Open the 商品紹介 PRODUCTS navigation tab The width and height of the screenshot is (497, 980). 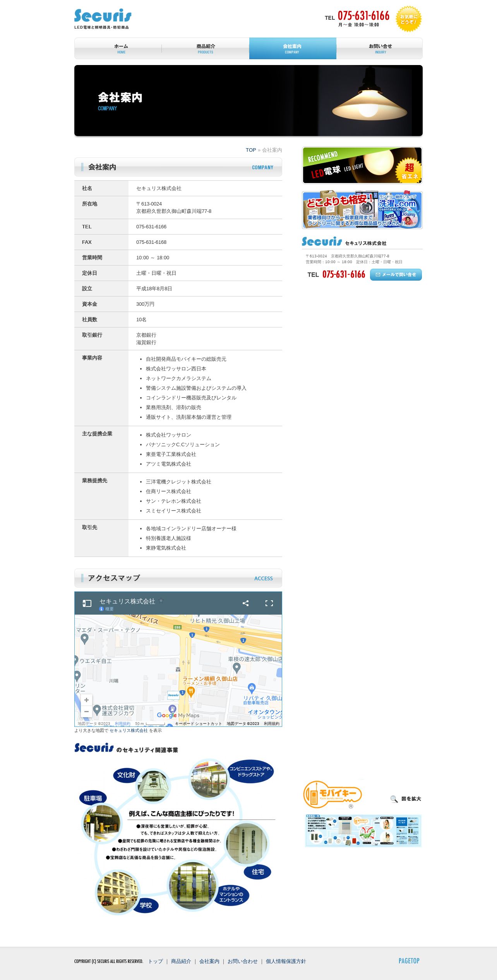click(x=206, y=48)
